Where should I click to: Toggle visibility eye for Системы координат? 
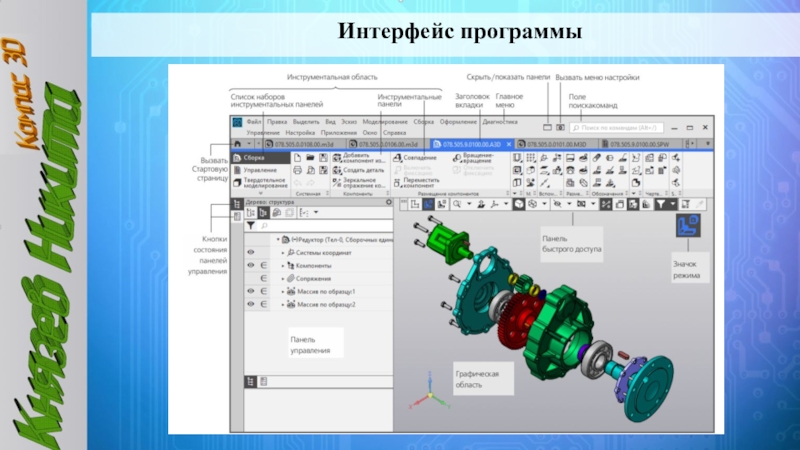[251, 253]
